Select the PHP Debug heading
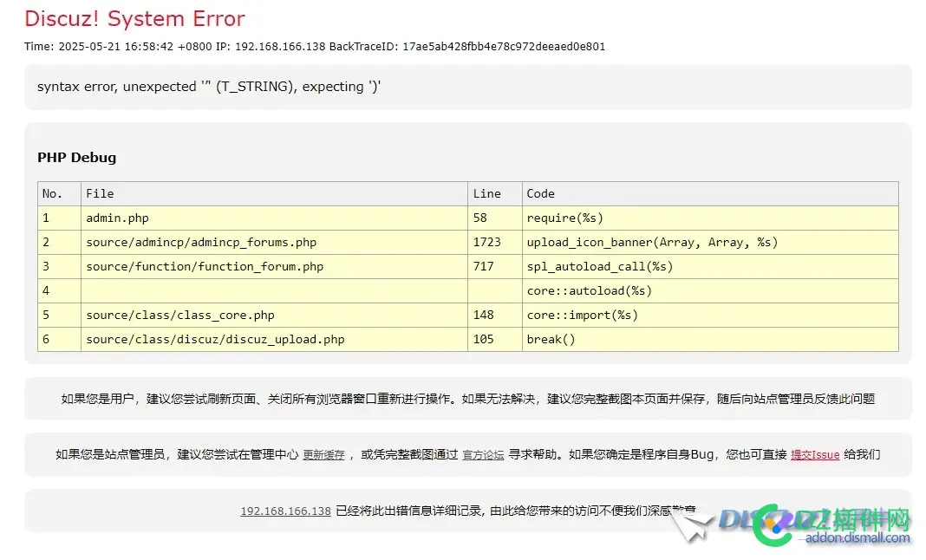This screenshot has height=560, width=926. tap(77, 158)
